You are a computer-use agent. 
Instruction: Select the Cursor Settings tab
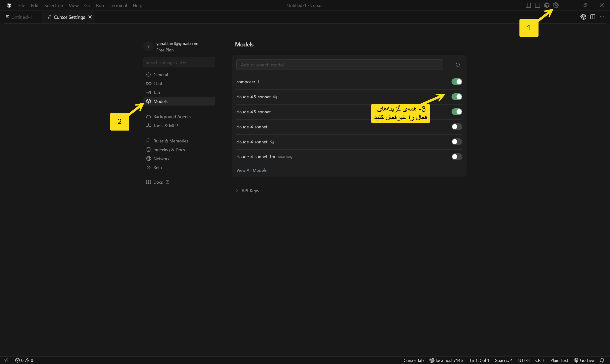tap(69, 17)
